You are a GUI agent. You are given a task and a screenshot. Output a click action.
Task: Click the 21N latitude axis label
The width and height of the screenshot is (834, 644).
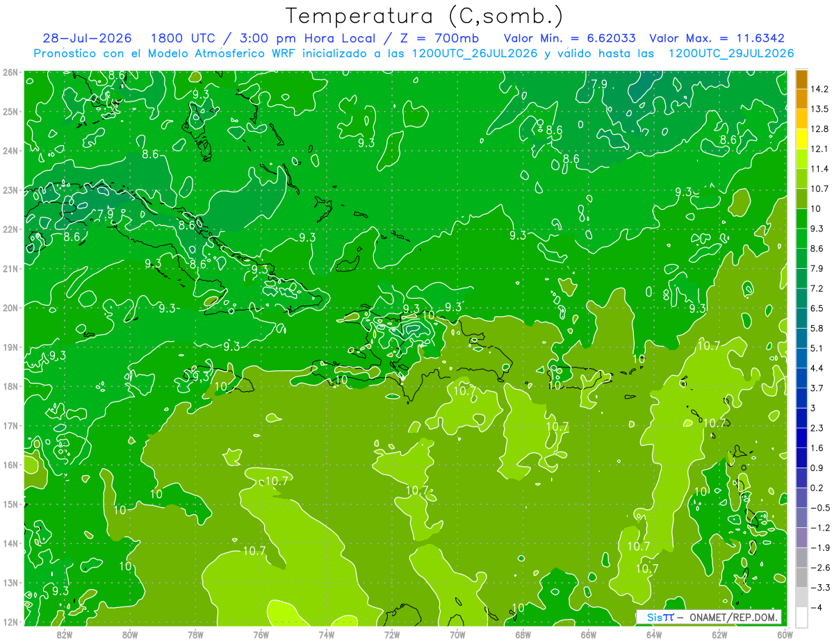[x=10, y=268]
